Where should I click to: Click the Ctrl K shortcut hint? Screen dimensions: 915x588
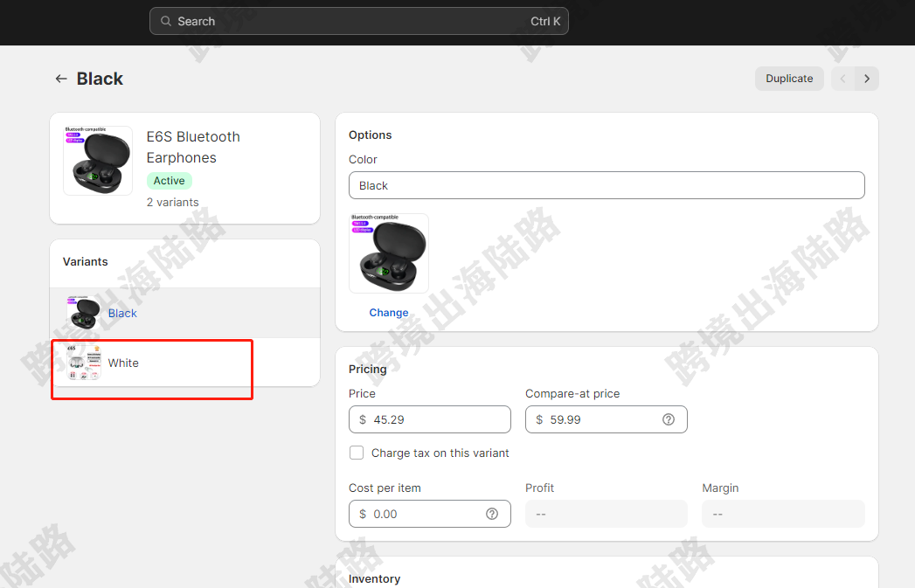pyautogui.click(x=545, y=21)
